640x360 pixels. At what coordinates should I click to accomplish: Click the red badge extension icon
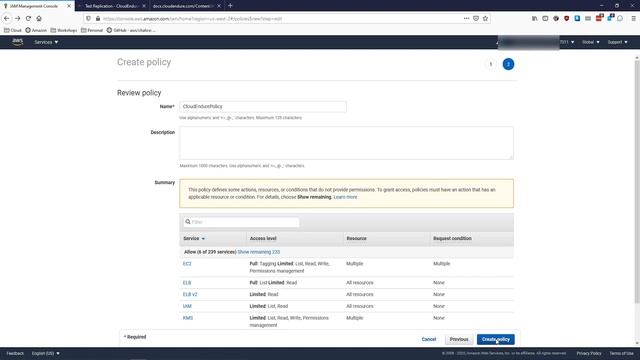click(x=599, y=18)
